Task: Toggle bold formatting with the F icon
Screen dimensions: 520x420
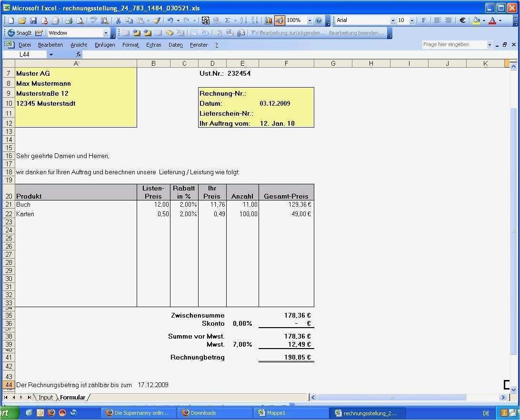Action: click(x=424, y=20)
